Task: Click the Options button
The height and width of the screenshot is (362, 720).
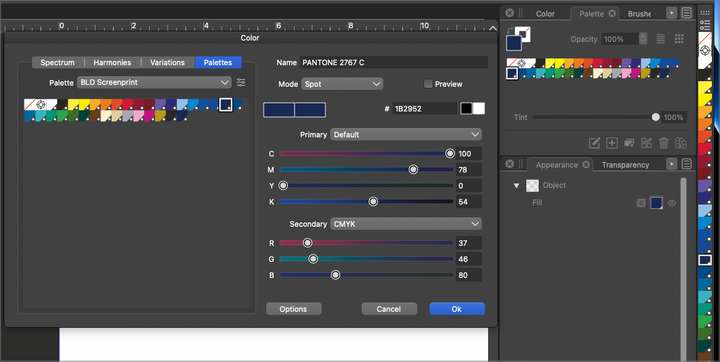Action: 293,309
